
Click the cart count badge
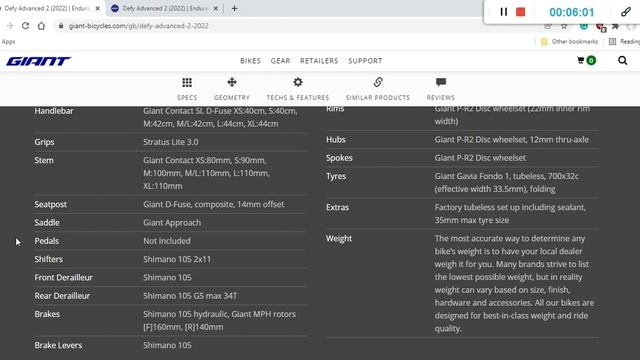click(x=591, y=60)
